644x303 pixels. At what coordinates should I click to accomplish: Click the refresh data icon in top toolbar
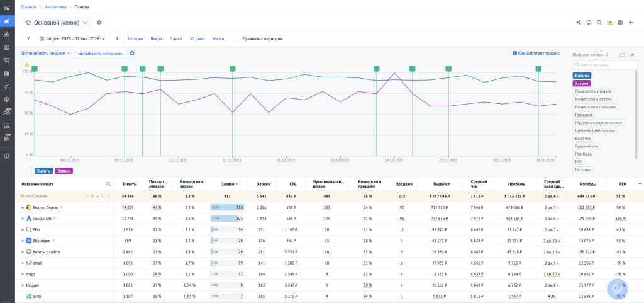point(589,23)
